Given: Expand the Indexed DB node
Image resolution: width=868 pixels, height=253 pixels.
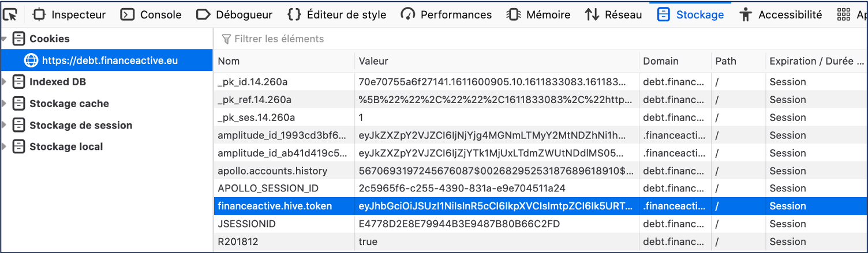Looking at the screenshot, I should pyautogui.click(x=5, y=82).
